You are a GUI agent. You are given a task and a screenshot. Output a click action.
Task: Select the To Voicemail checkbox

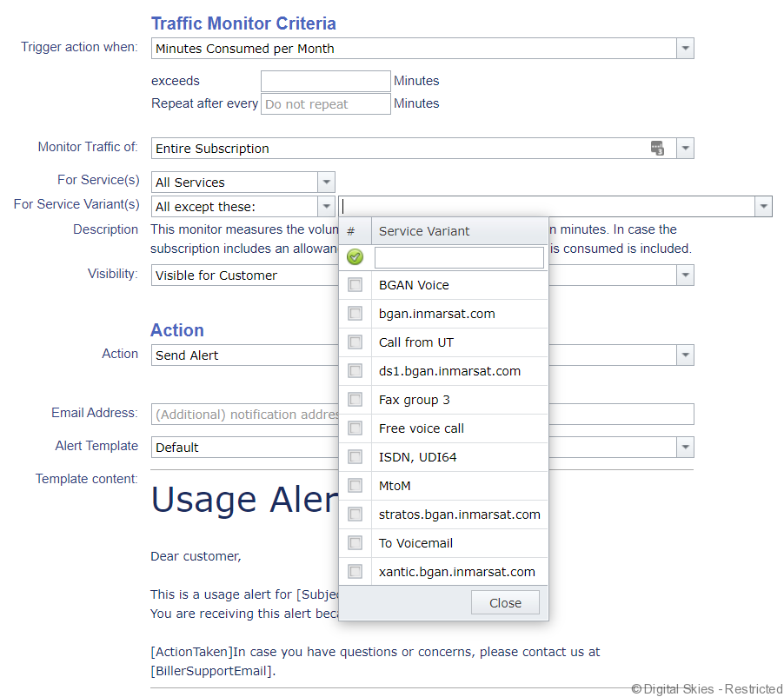(x=355, y=543)
